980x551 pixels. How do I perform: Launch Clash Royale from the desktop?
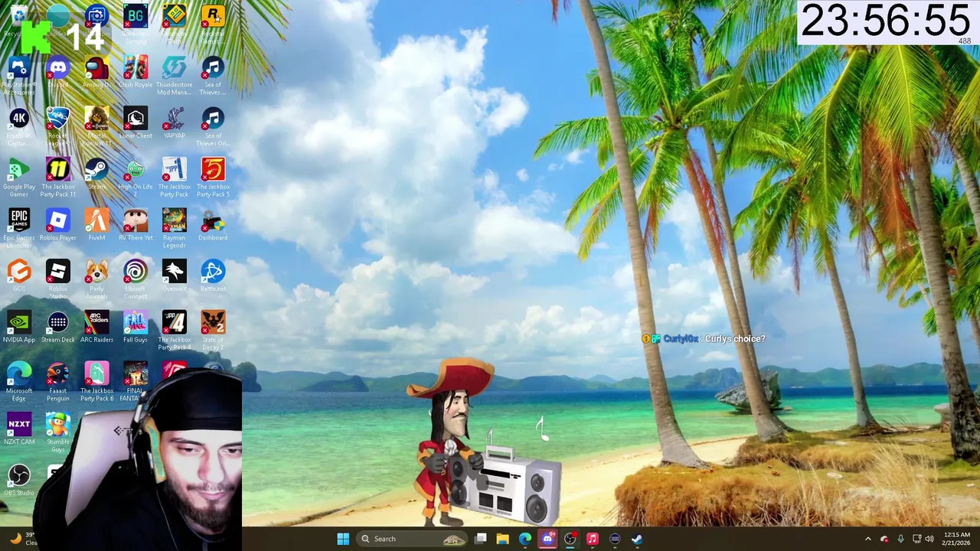coord(136,73)
